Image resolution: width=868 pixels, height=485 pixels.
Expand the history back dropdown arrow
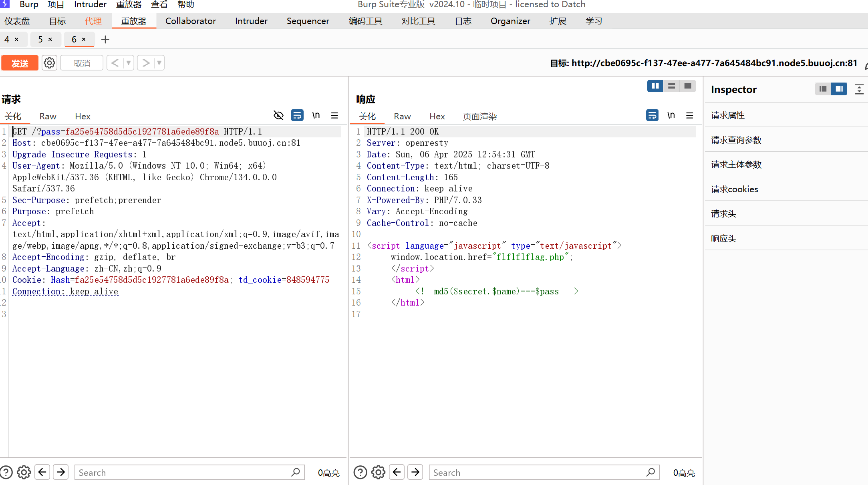coord(129,63)
